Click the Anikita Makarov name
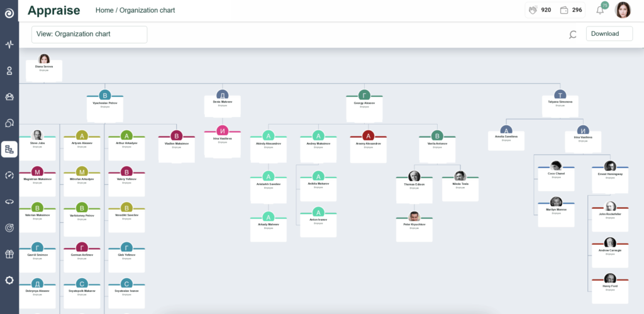 click(318, 183)
